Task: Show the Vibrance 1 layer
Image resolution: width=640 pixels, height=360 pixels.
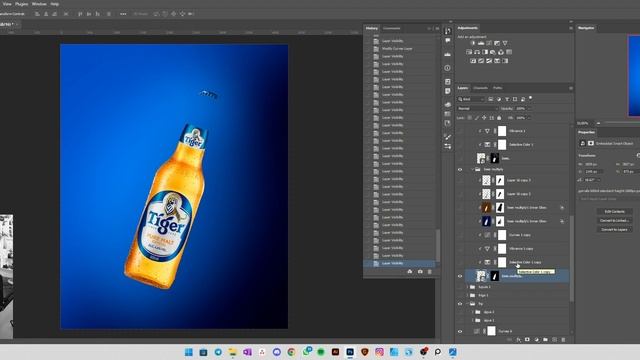Action: click(x=460, y=131)
